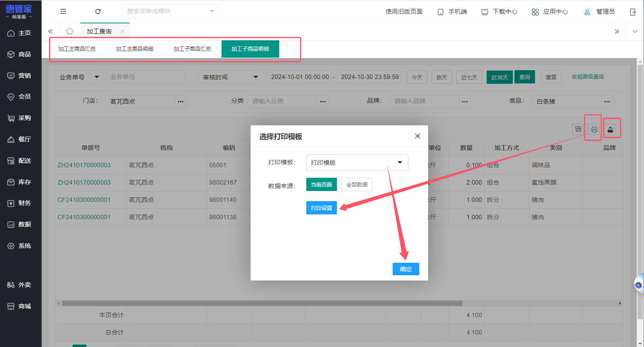Click 收起高级查询 link
The width and height of the screenshot is (644, 347).
click(x=588, y=77)
